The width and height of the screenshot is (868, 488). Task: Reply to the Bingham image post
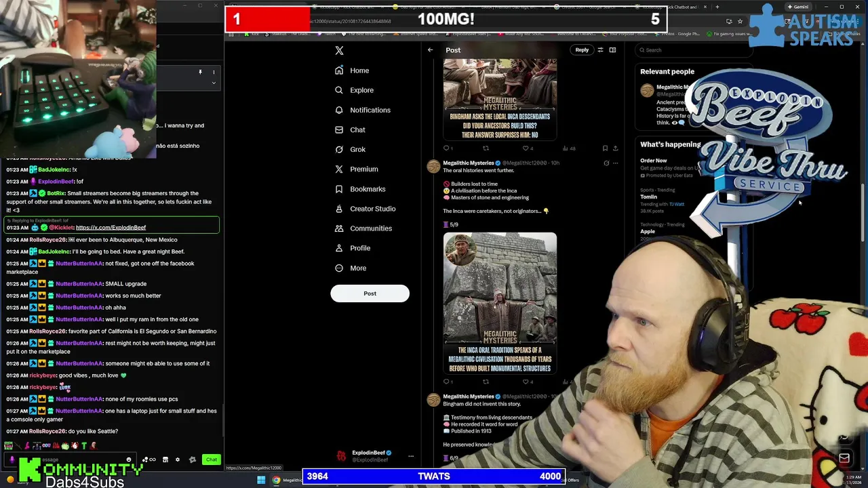point(447,148)
